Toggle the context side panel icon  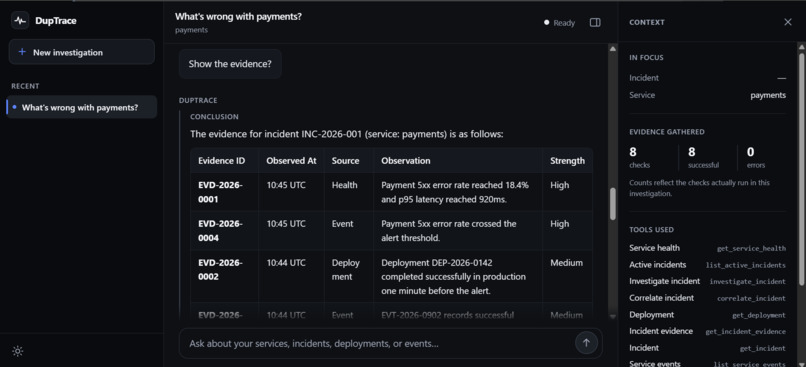tap(595, 23)
